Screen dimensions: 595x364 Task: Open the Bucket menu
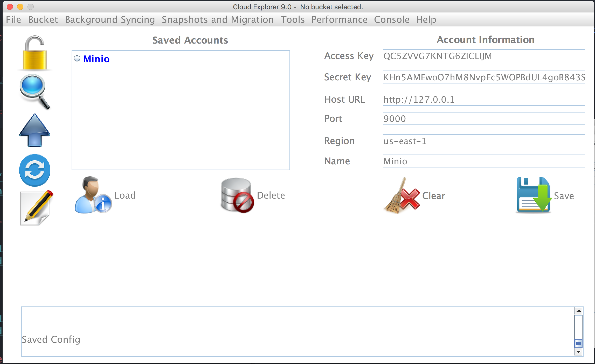pos(43,20)
